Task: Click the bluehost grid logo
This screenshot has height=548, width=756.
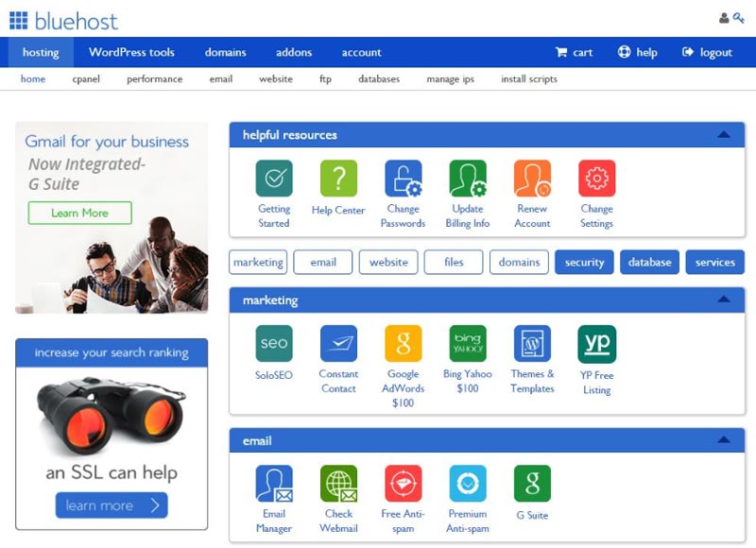Action: point(19,20)
